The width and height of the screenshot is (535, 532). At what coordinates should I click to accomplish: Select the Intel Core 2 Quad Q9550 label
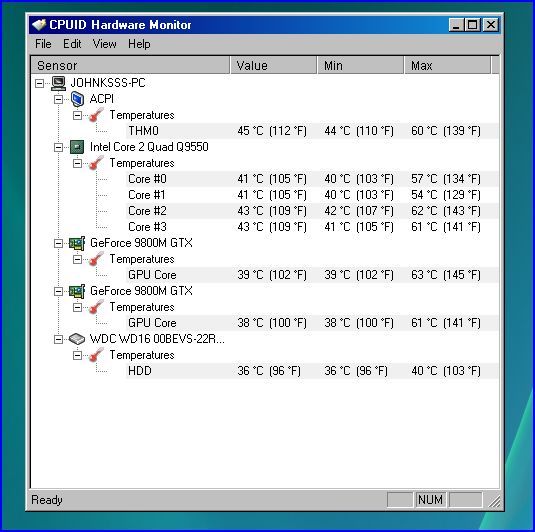click(x=149, y=147)
